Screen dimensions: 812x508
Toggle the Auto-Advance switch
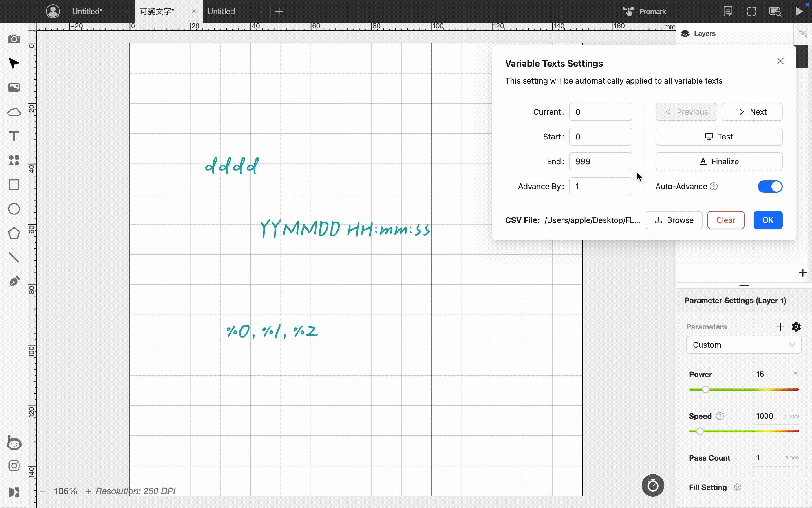pyautogui.click(x=770, y=187)
